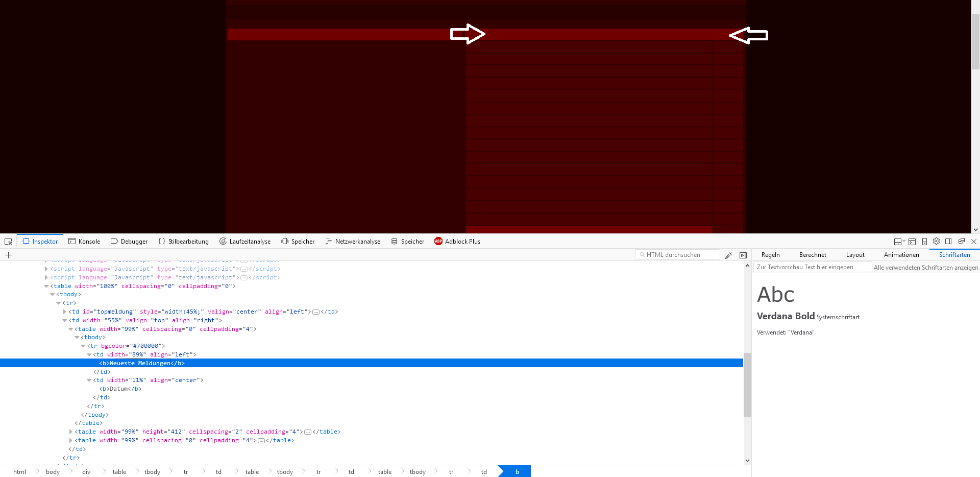Viewport: 980px width, 477px height.
Task: Select the td width="55%" markup row
Action: (372, 320)
